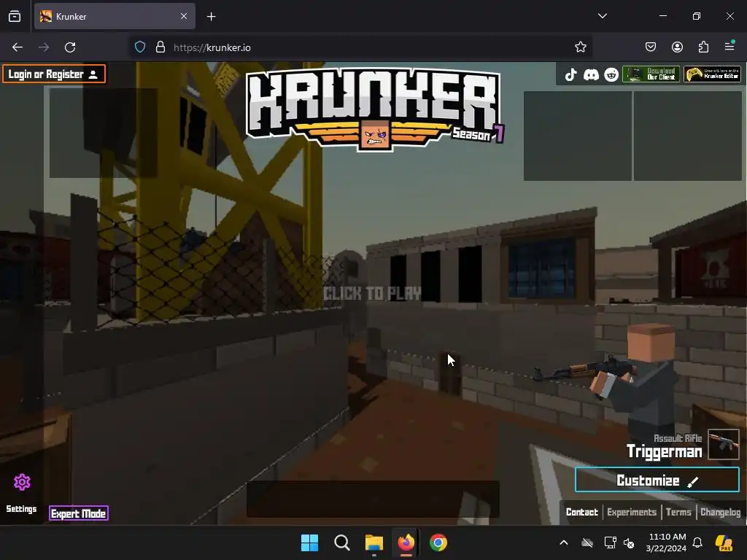This screenshot has height=560, width=747.
Task: Click the network display tray icon
Action: click(610, 542)
